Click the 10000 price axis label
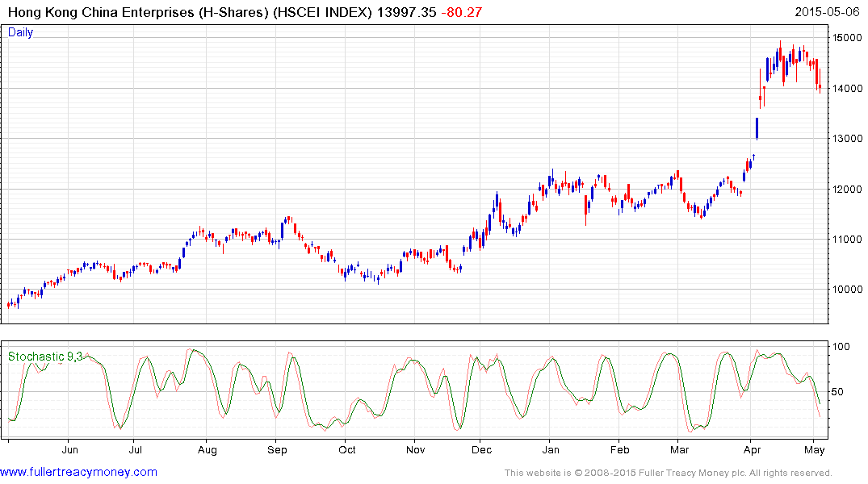The width and height of the screenshot is (868, 484). [x=847, y=290]
